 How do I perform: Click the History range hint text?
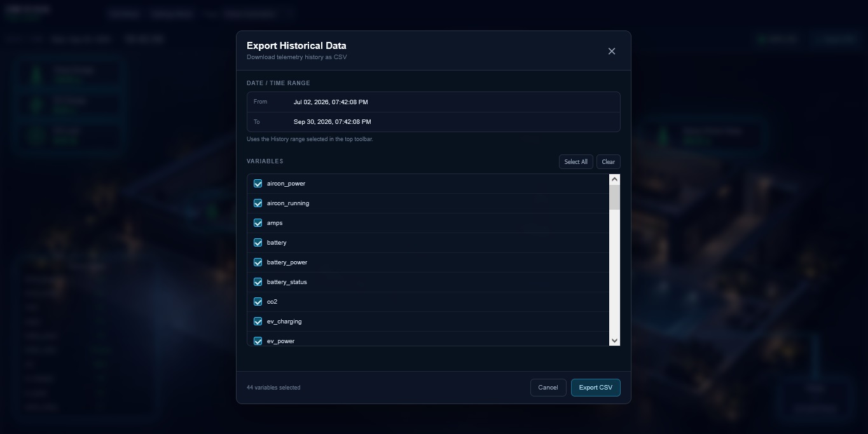(310, 139)
